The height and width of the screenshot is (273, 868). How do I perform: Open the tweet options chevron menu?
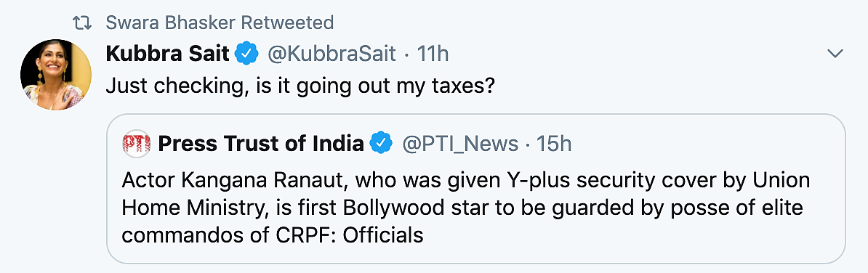[834, 54]
